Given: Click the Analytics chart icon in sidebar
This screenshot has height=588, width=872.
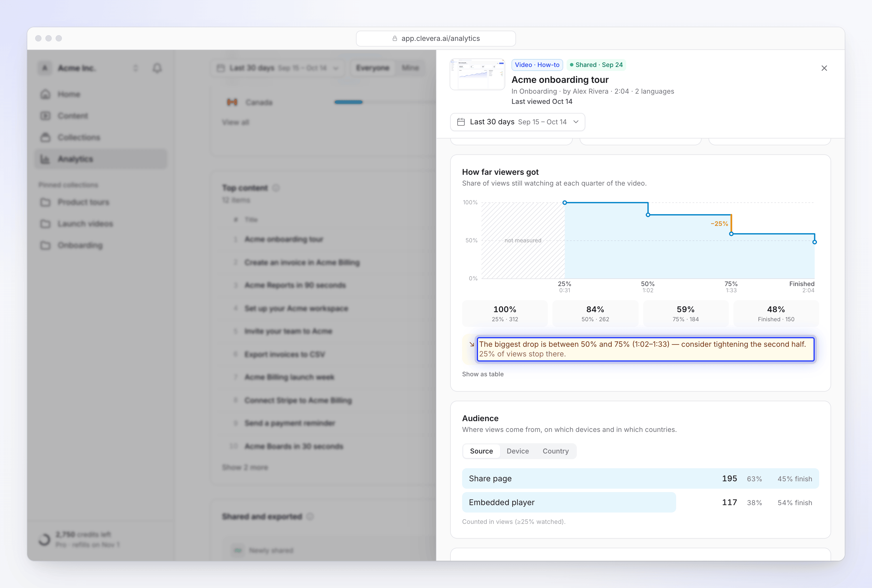Looking at the screenshot, I should (45, 159).
